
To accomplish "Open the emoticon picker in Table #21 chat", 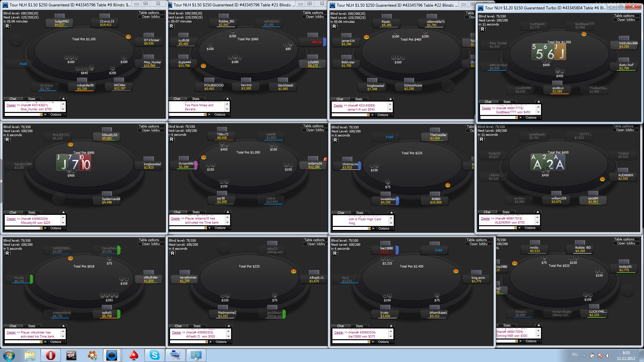I will pyautogui.click(x=205, y=115).
